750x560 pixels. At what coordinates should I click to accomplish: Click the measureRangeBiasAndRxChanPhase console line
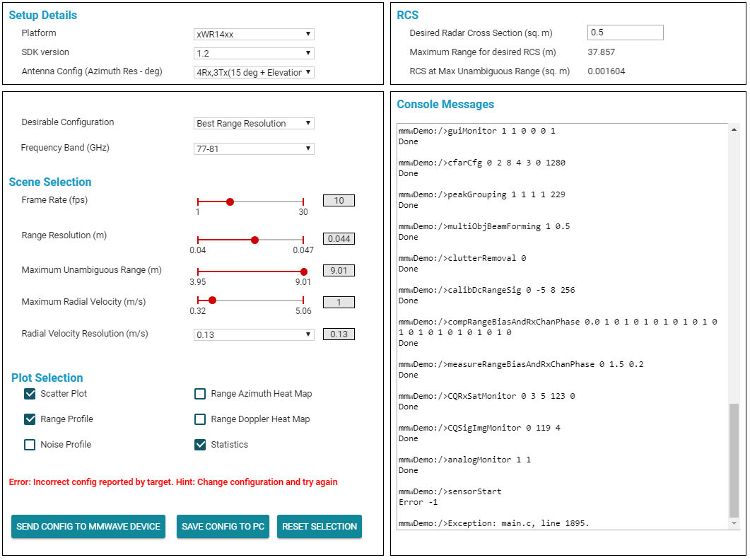522,364
